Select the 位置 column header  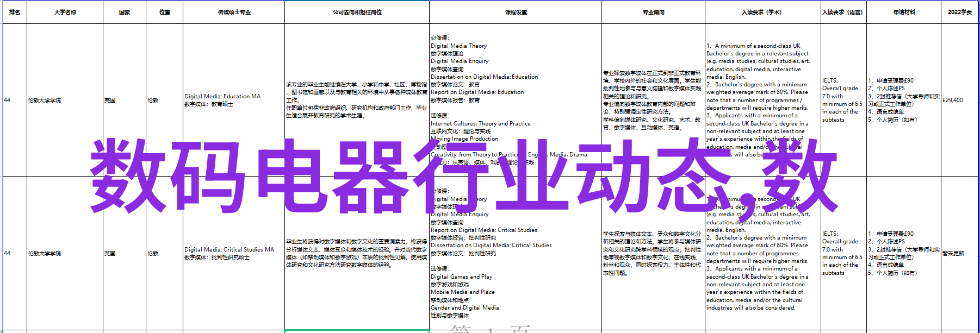165,12
